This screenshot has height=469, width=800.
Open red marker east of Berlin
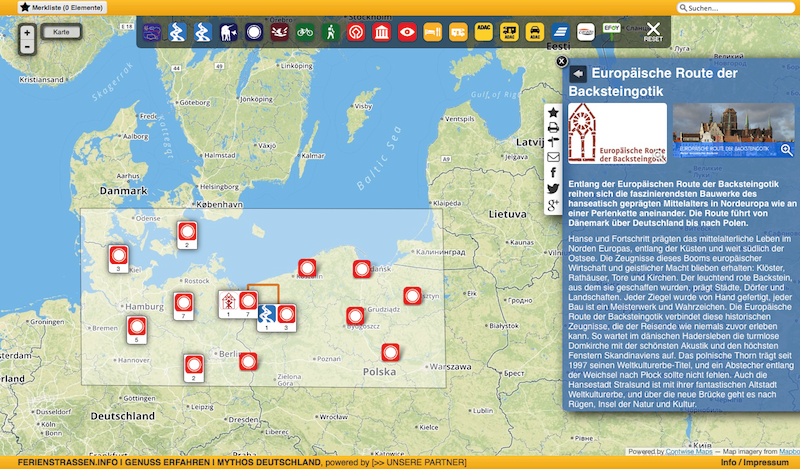click(x=248, y=361)
